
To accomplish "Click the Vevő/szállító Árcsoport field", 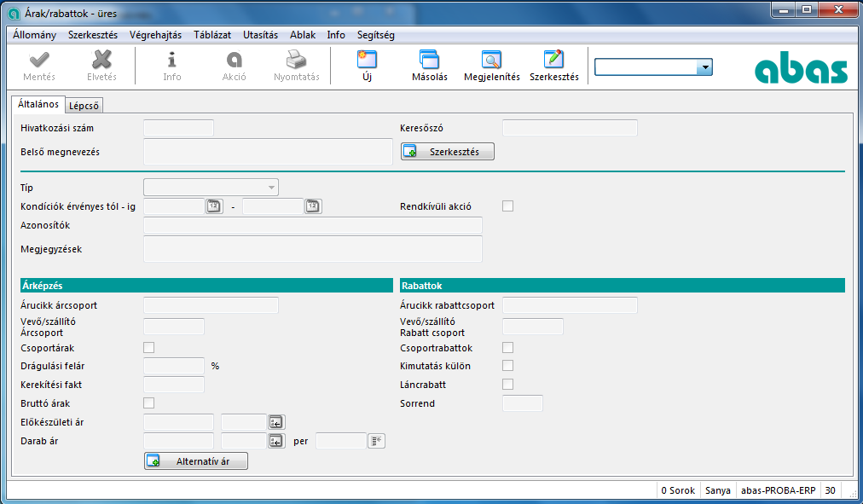I will pos(174,327).
